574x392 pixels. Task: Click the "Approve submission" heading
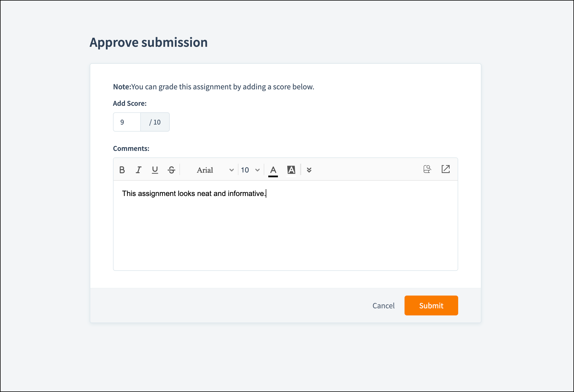(x=149, y=43)
